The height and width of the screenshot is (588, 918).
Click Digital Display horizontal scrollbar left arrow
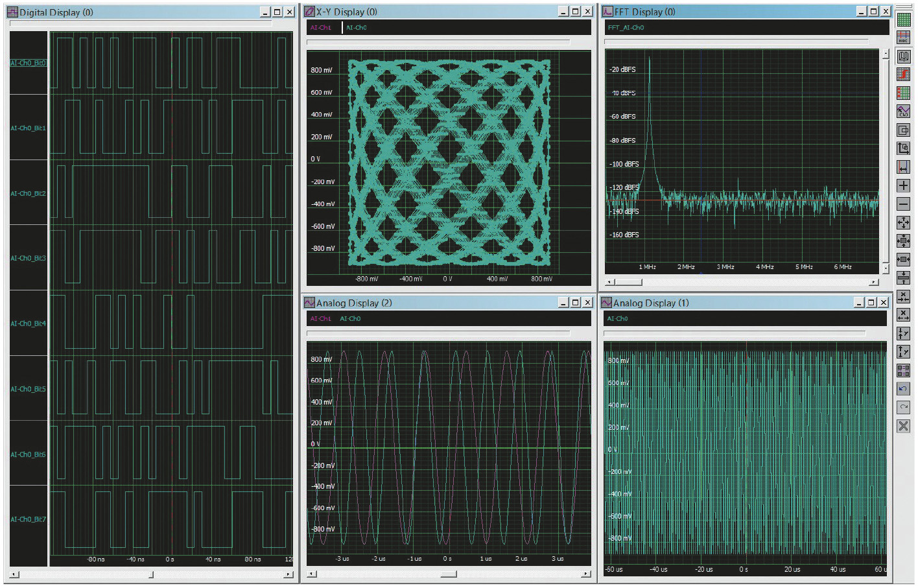(14, 574)
